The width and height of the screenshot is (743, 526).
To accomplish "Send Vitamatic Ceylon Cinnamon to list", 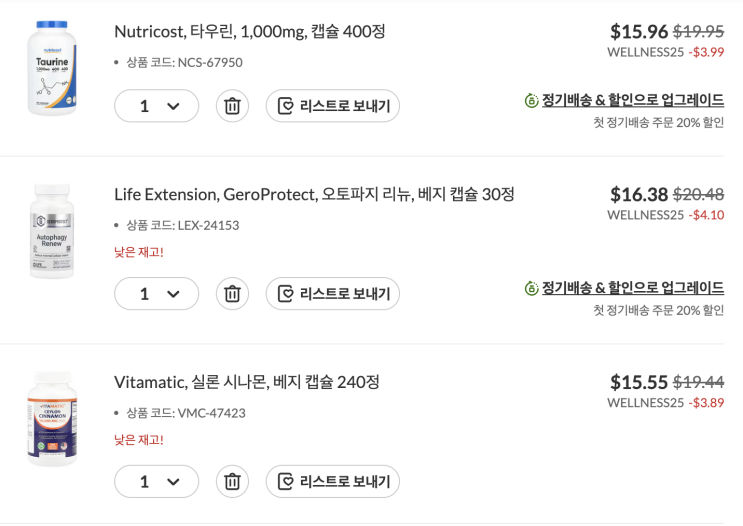I will click(332, 481).
